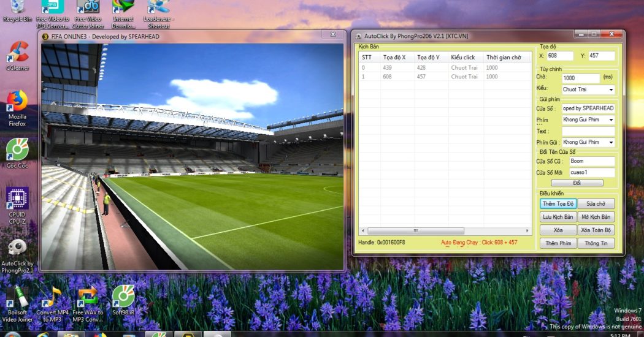The image size is (644, 337).
Task: Click the empty Text input field
Action: (x=588, y=131)
